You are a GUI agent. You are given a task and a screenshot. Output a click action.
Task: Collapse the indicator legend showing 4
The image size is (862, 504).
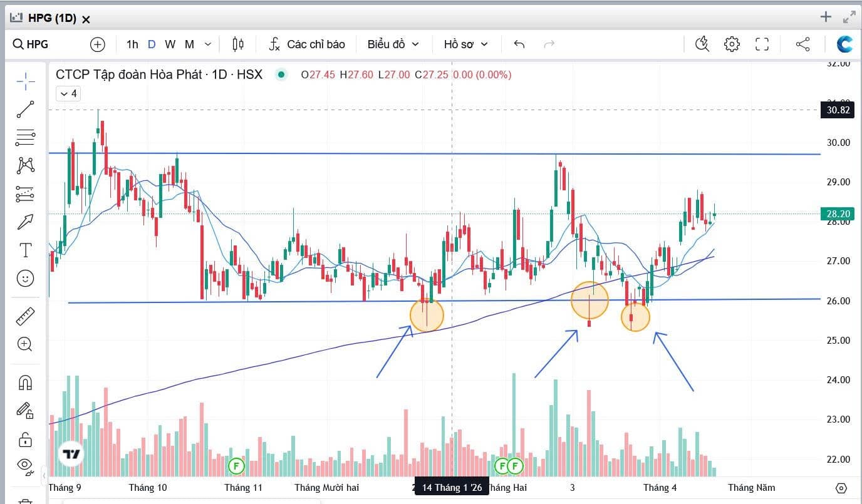pyautogui.click(x=68, y=94)
